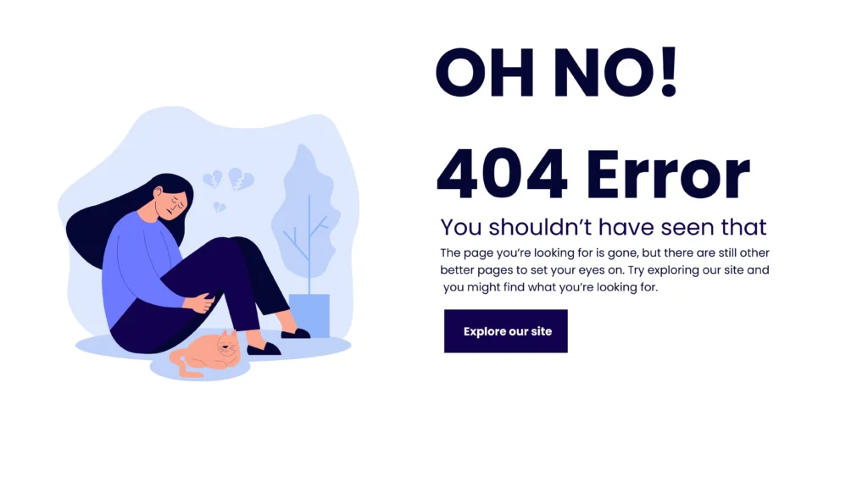Click the front black shoe near cat
Screen dimensions: 868x488
click(264, 349)
